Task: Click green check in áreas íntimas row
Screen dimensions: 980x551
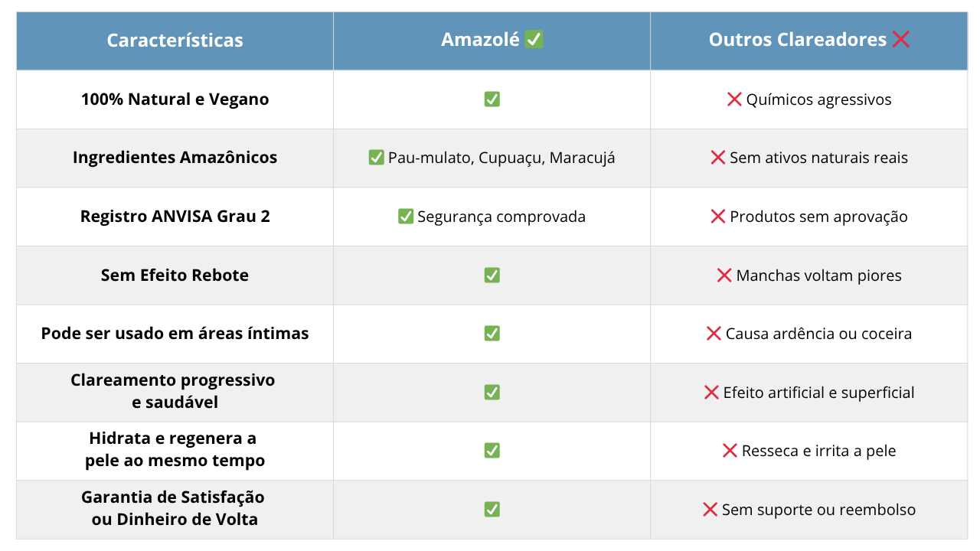Action: [492, 334]
